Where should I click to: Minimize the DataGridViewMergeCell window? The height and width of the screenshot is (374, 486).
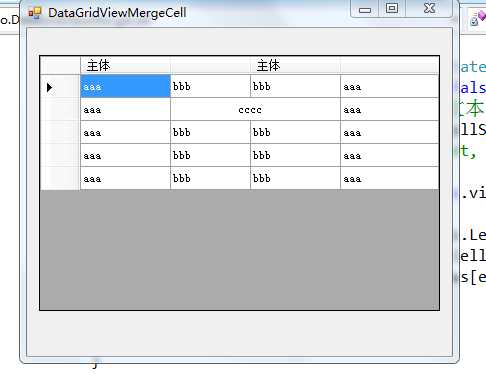(365, 9)
